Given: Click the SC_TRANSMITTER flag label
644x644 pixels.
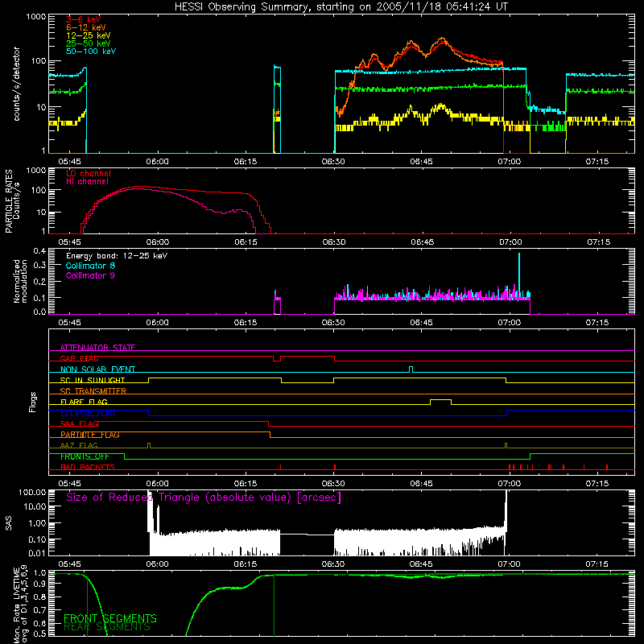Looking at the screenshot, I should coord(93,391).
